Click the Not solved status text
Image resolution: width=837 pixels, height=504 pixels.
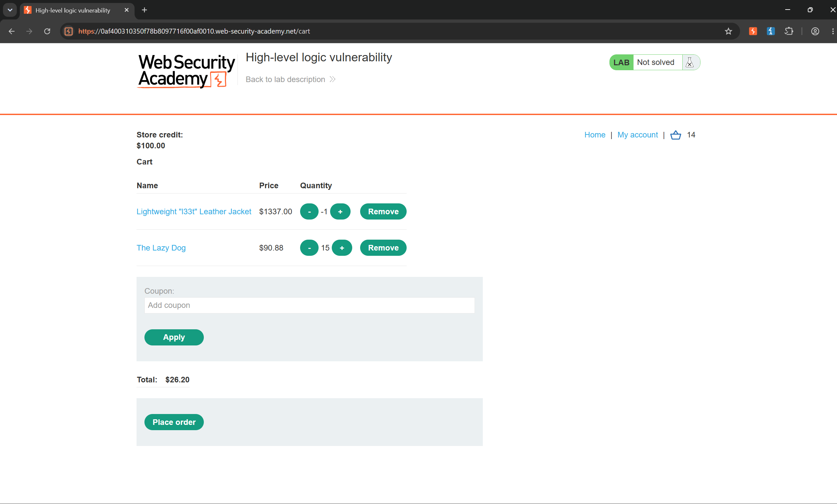tap(656, 63)
